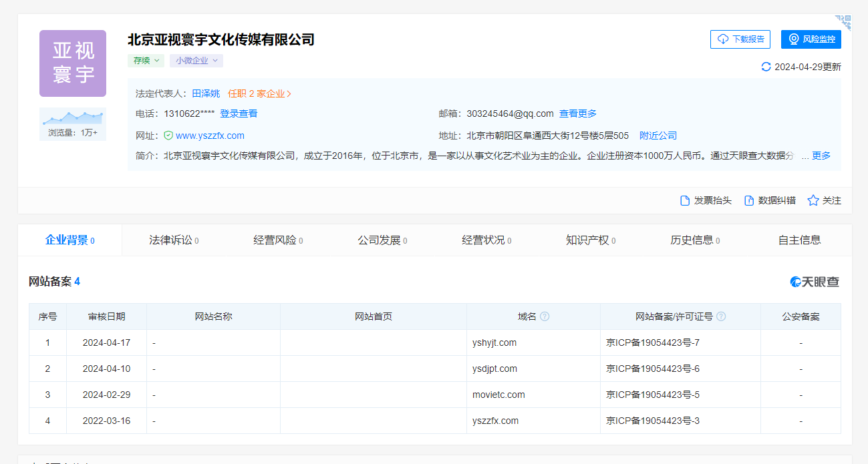Select license number 京ICP备19054423号-7
The width and height of the screenshot is (868, 464).
pyautogui.click(x=653, y=342)
